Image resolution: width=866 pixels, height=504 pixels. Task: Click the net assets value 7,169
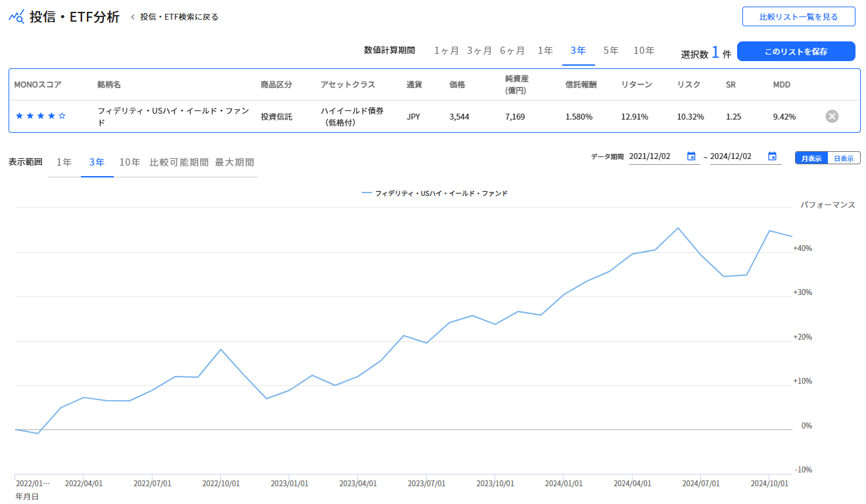(515, 117)
